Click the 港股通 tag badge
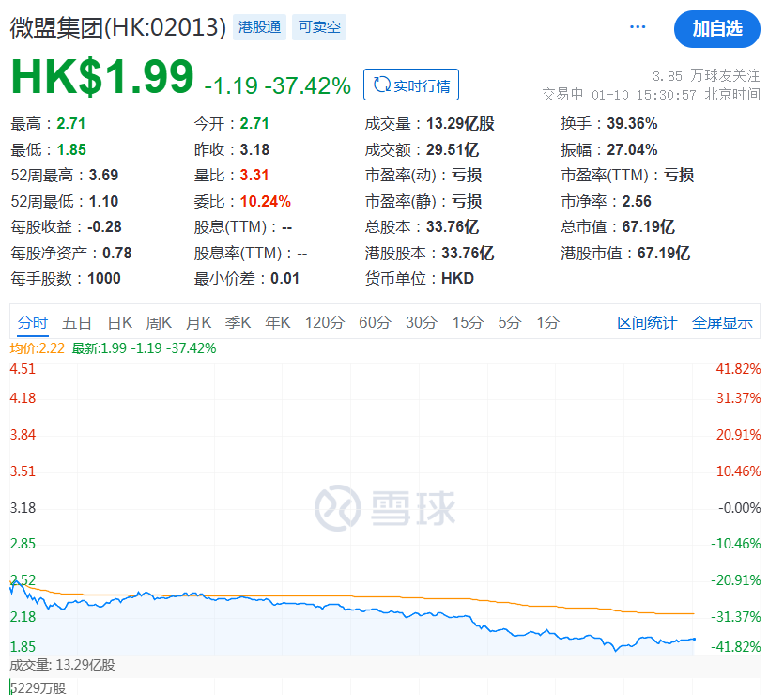This screenshot has height=695, width=784. pos(258,27)
